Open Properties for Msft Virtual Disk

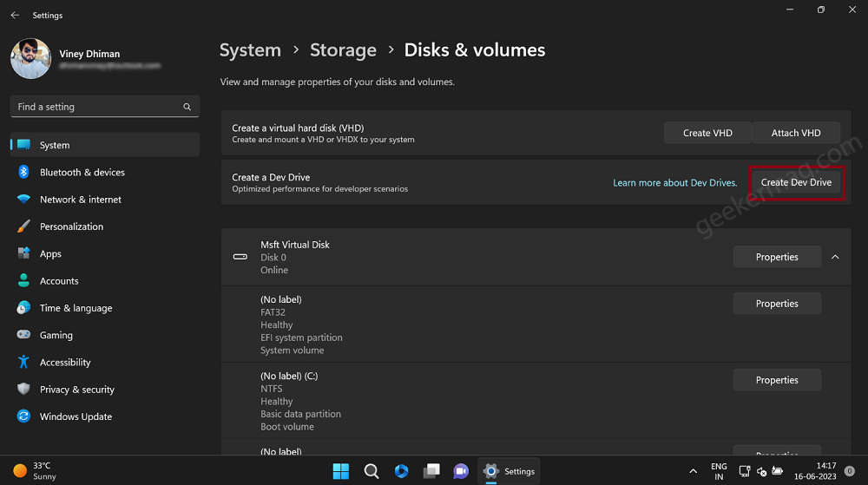777,257
